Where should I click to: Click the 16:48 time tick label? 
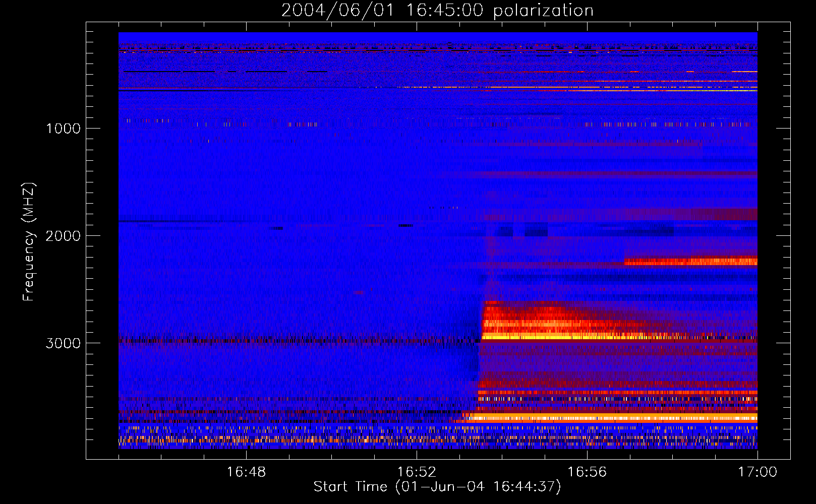click(x=246, y=472)
